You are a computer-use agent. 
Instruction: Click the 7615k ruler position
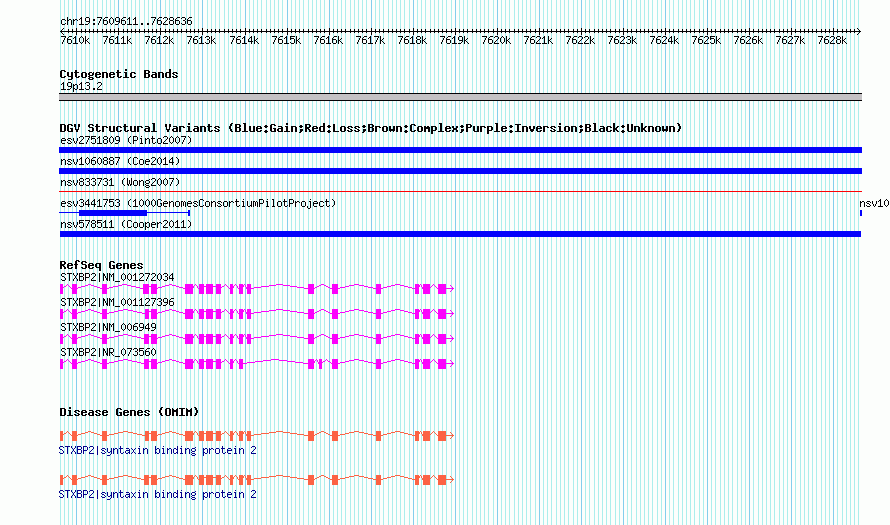click(x=286, y=41)
